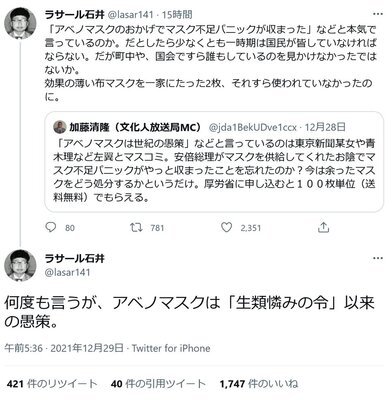Viewport: 389px width, 400px height.
Task: Open the lower ラサール石井 profile avatar
Action: pyautogui.click(x=20, y=265)
